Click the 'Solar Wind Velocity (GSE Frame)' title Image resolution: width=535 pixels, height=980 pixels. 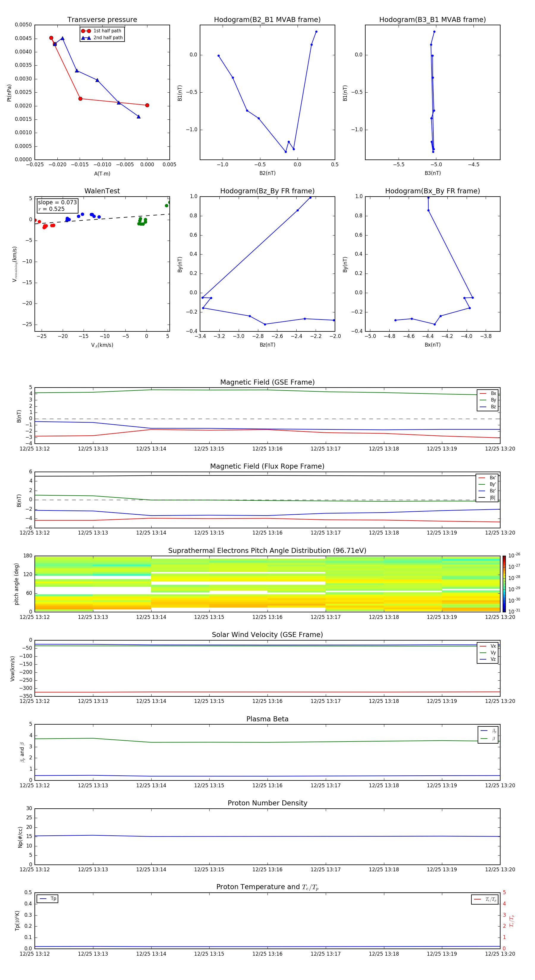tap(267, 635)
